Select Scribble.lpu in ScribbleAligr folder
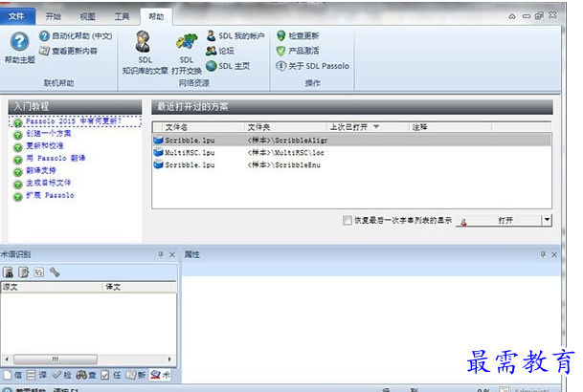 coord(351,140)
